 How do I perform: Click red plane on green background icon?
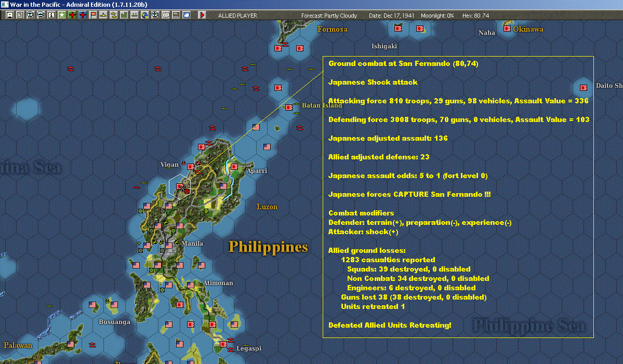click(72, 15)
